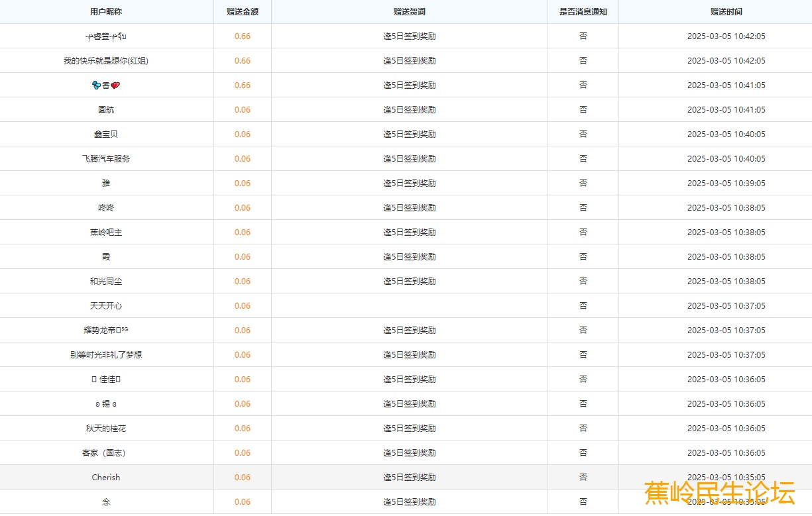Image resolution: width=812 pixels, height=516 pixels.
Task: Click the 否 notification value for 鑫宝贝
Action: click(583, 134)
